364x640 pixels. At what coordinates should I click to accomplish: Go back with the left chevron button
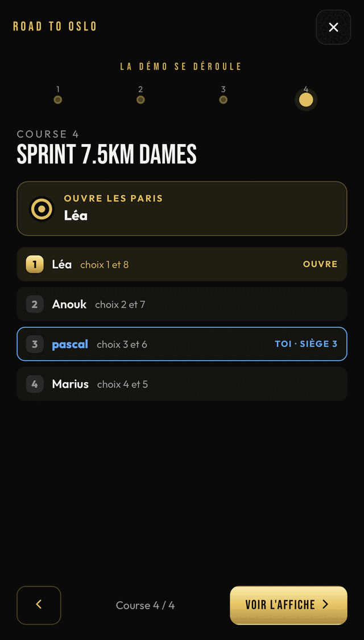(x=39, y=605)
